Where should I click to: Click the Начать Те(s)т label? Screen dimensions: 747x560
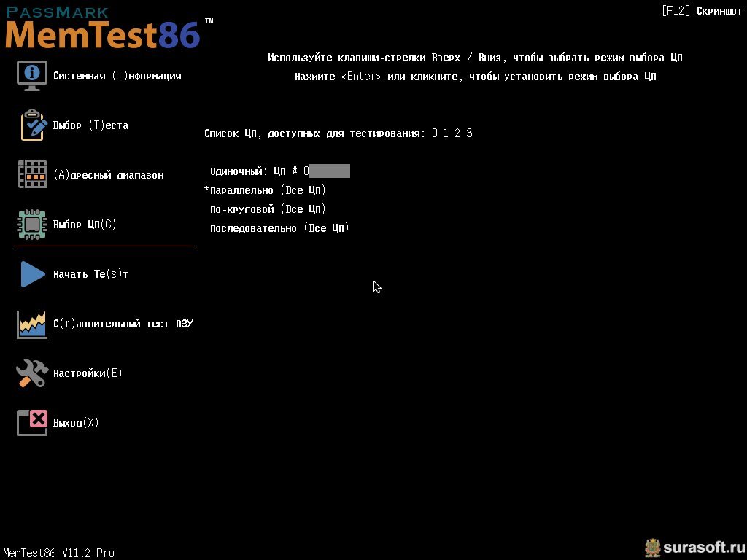[x=90, y=274]
